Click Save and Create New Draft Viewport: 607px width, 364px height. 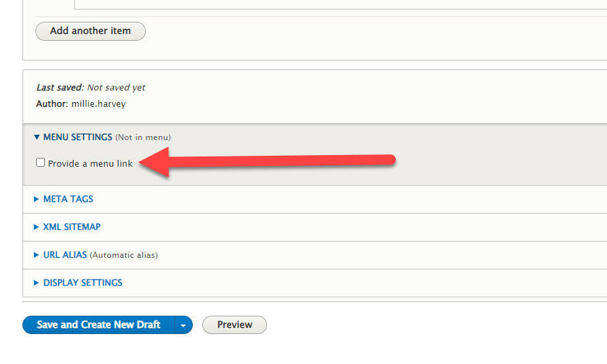click(99, 325)
